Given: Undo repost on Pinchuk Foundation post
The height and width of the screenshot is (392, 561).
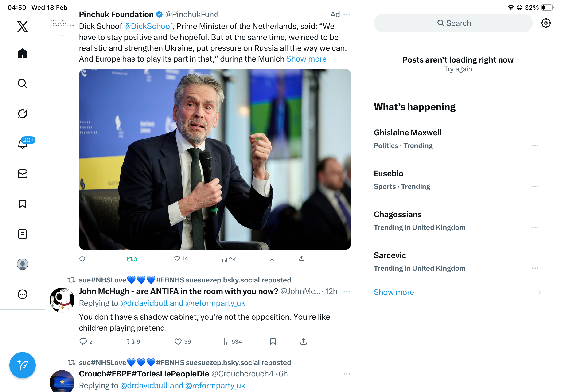Looking at the screenshot, I should [130, 259].
